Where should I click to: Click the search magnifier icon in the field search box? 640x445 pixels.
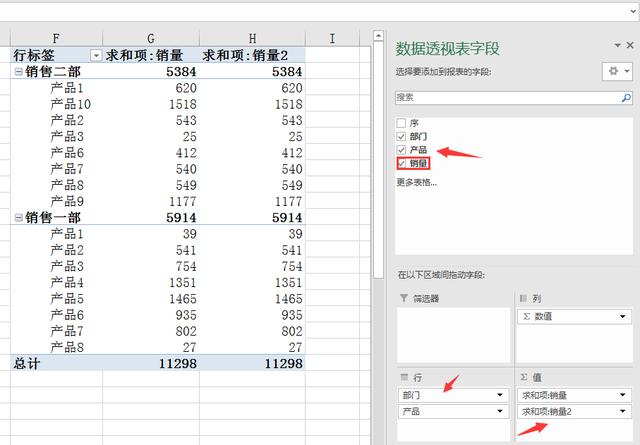tap(626, 98)
